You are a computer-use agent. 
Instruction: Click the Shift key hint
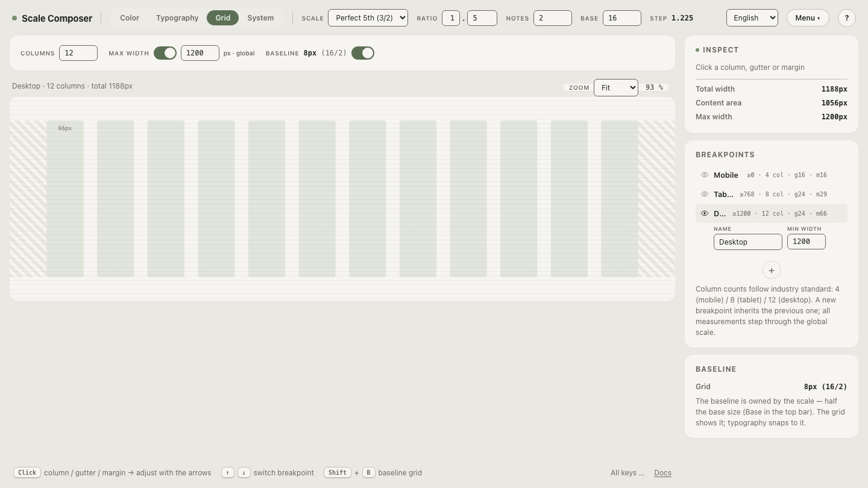(338, 473)
